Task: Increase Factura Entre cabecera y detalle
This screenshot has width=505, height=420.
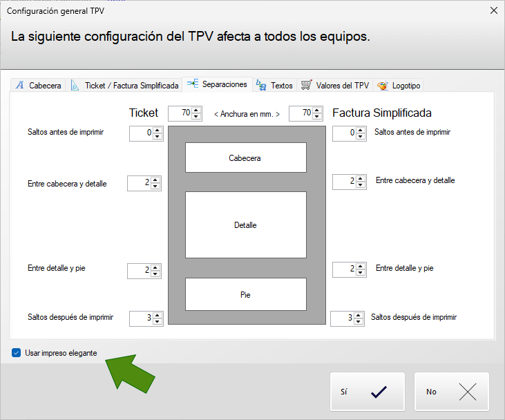Action: [x=361, y=178]
